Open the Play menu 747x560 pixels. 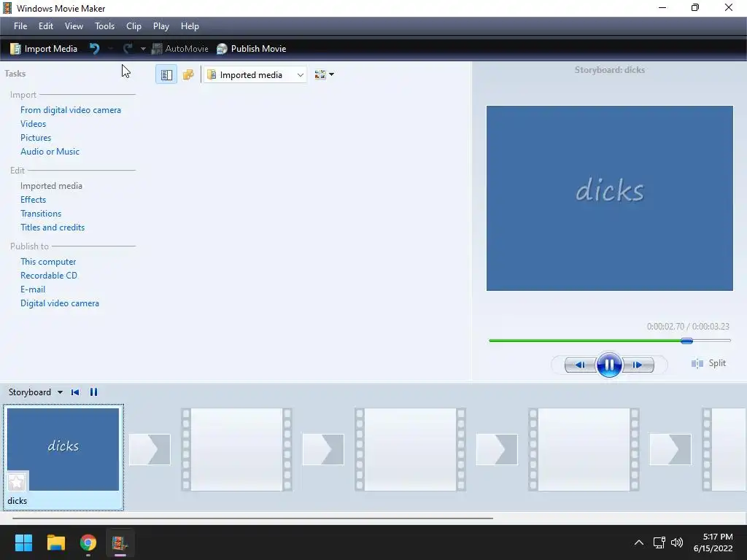(x=161, y=26)
